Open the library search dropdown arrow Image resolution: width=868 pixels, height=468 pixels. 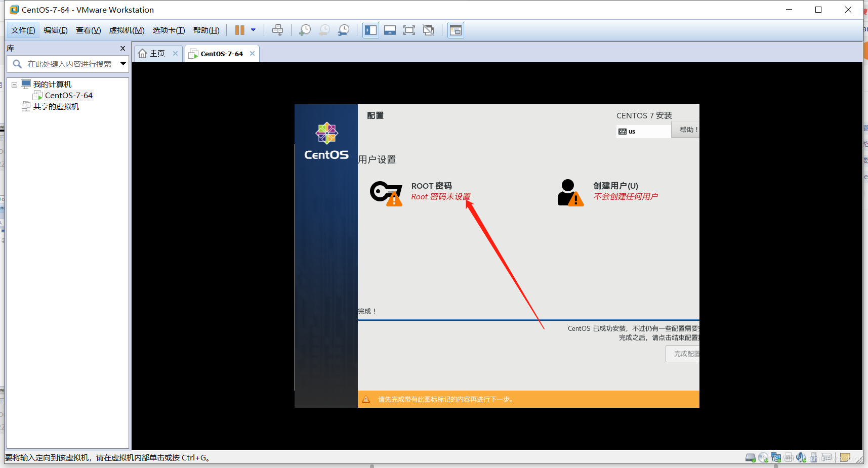(x=123, y=64)
